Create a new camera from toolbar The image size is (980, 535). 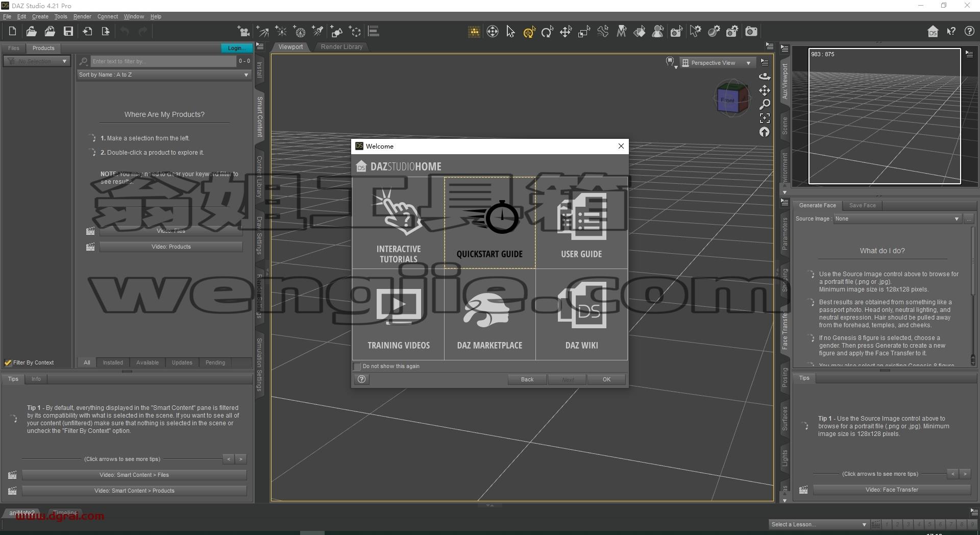coord(243,32)
